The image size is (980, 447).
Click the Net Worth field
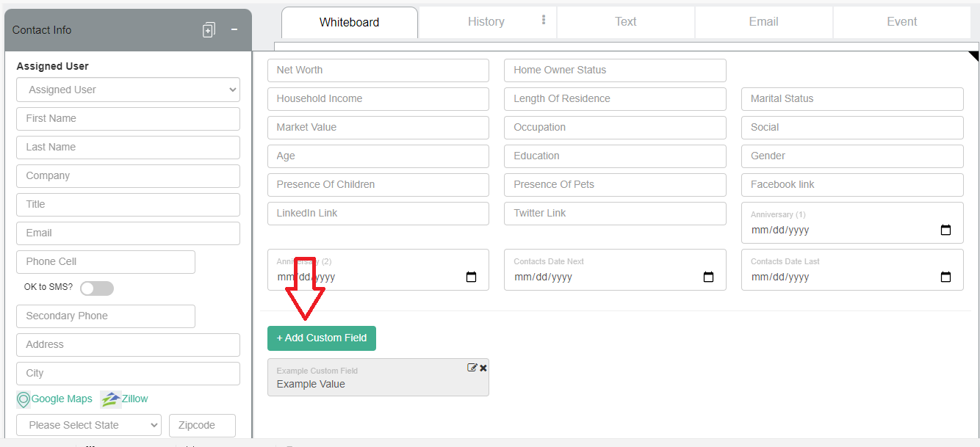(378, 70)
